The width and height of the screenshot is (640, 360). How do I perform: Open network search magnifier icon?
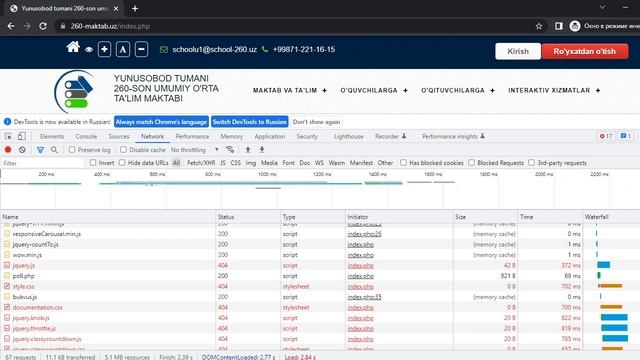[54, 150]
